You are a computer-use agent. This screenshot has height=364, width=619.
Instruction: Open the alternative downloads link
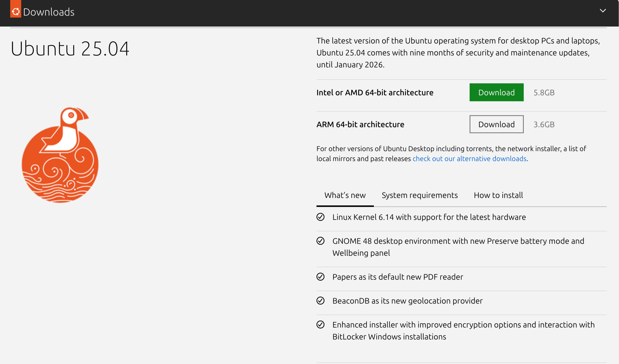click(469, 159)
